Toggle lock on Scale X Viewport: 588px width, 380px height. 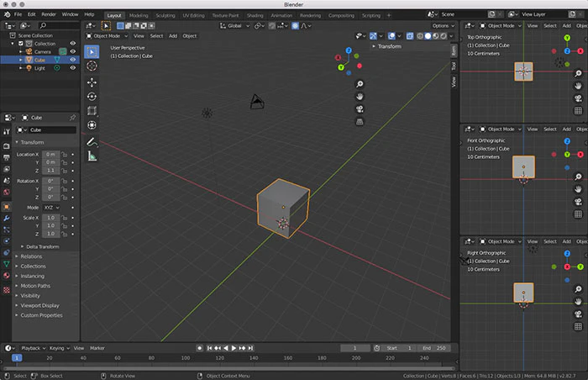pyautogui.click(x=65, y=218)
